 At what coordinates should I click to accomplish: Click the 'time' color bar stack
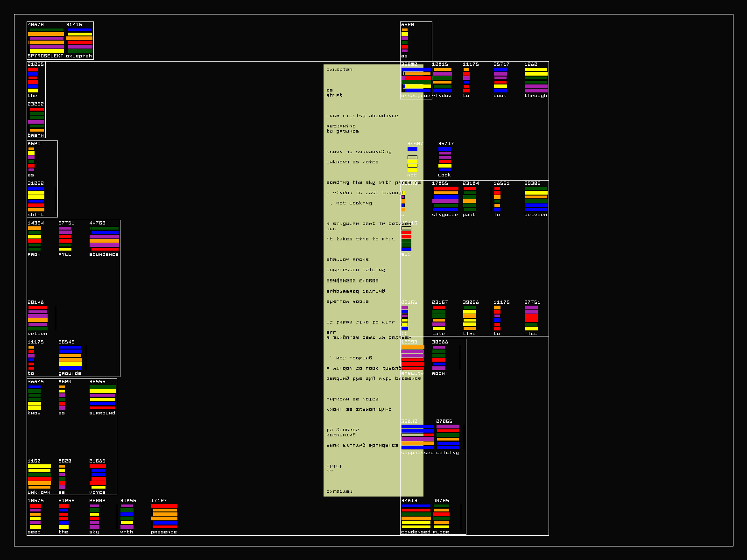point(469,318)
